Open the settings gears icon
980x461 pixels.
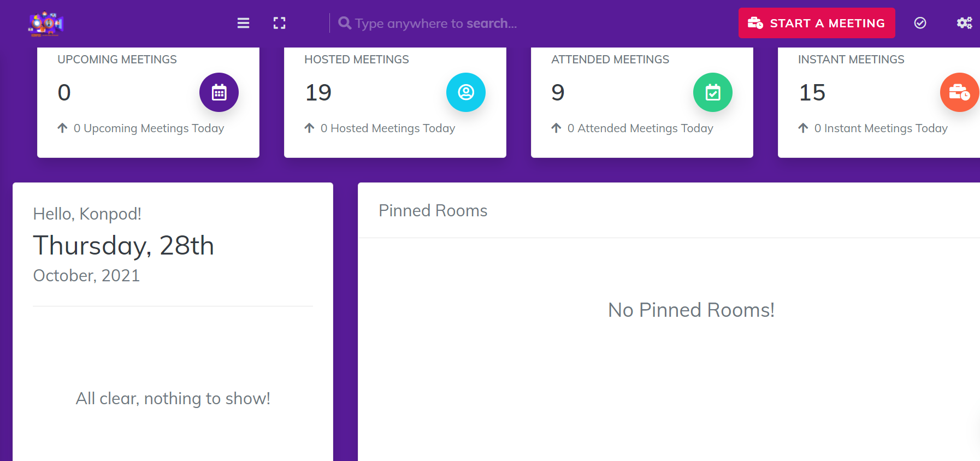(964, 23)
